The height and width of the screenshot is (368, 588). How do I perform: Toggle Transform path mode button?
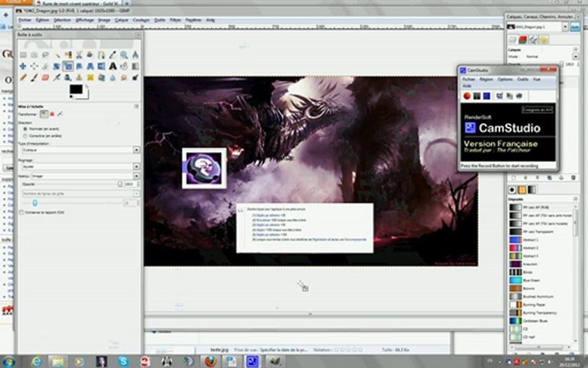pos(60,114)
